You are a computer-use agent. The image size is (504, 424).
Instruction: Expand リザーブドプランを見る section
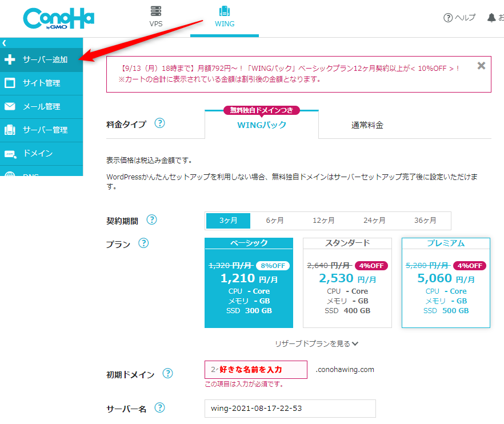316,343
